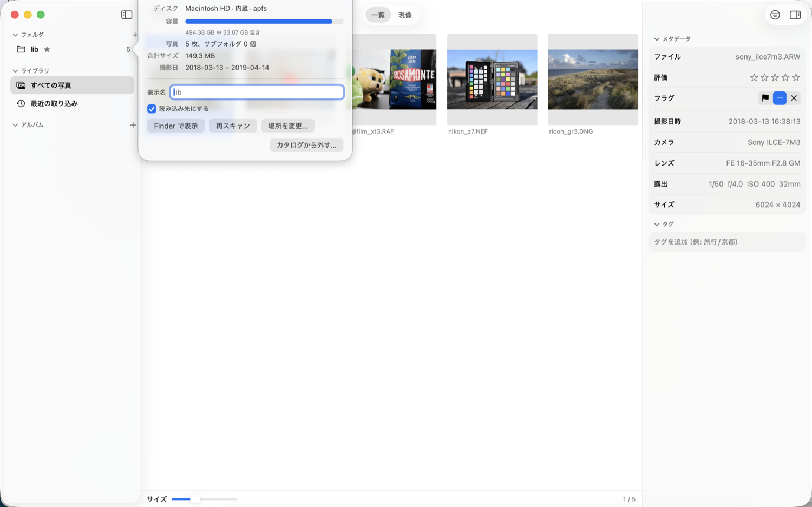Viewport: 812px width, 507px height.
Task: Click the 再スキャン button
Action: coord(233,126)
